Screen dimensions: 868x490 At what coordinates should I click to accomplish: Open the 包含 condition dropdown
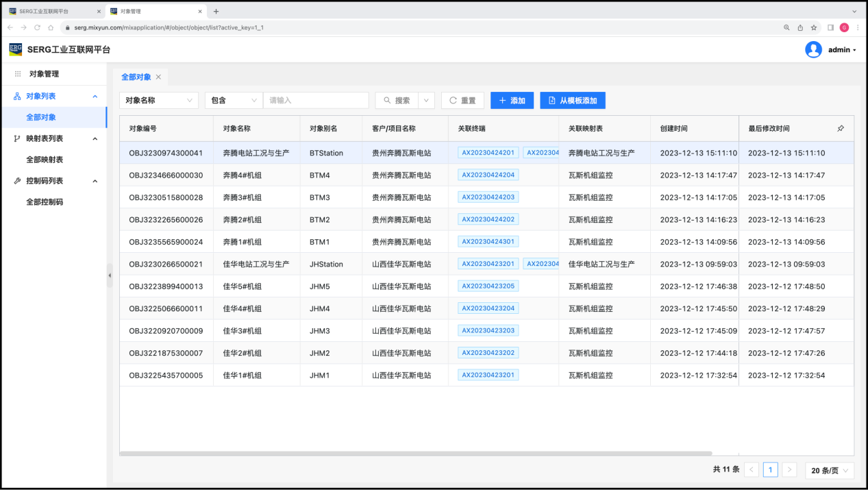(234, 101)
